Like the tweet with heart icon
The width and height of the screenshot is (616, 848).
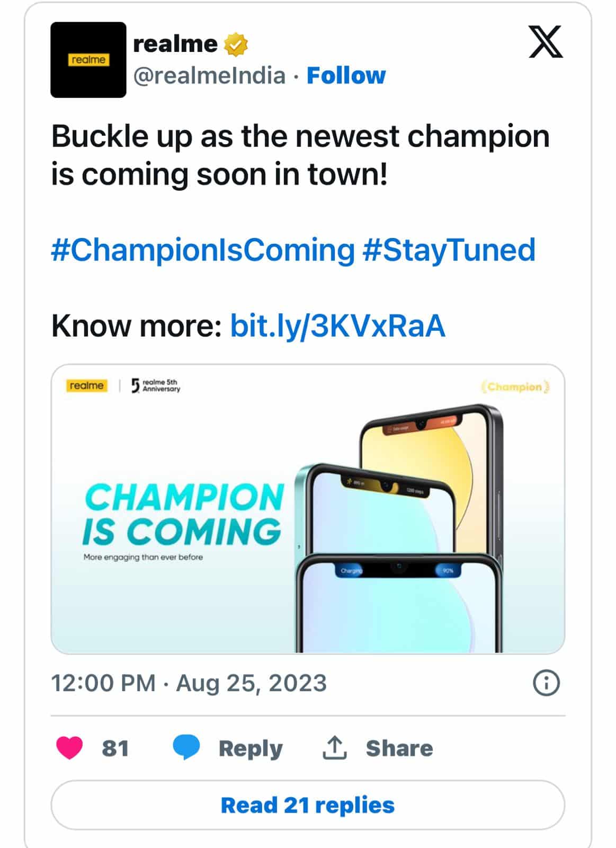click(x=69, y=748)
